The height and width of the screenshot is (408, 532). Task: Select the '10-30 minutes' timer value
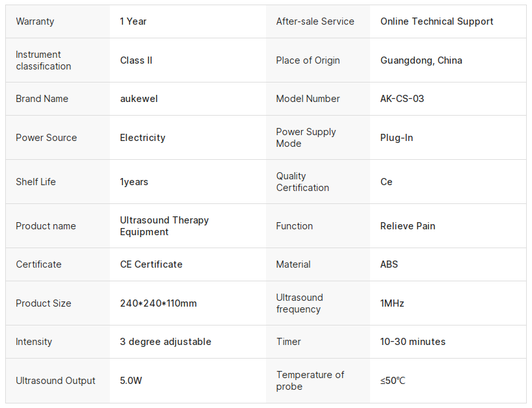[413, 342]
